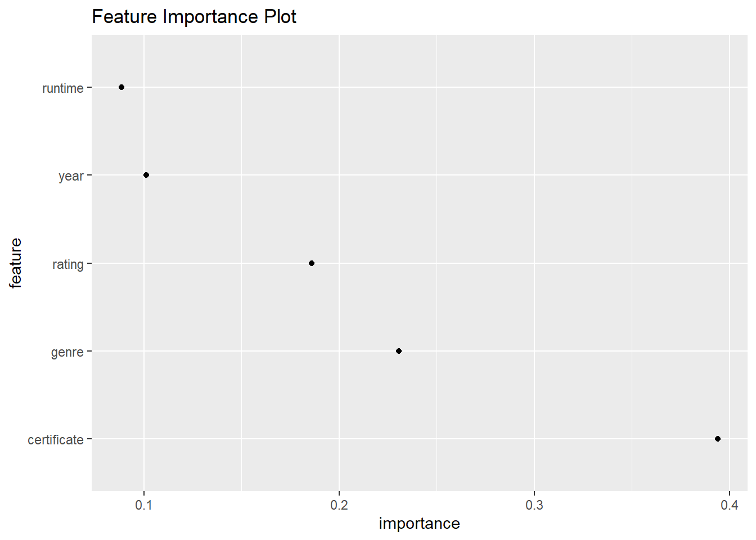
Task: Click the 'importance' x-axis label
Action: (419, 524)
